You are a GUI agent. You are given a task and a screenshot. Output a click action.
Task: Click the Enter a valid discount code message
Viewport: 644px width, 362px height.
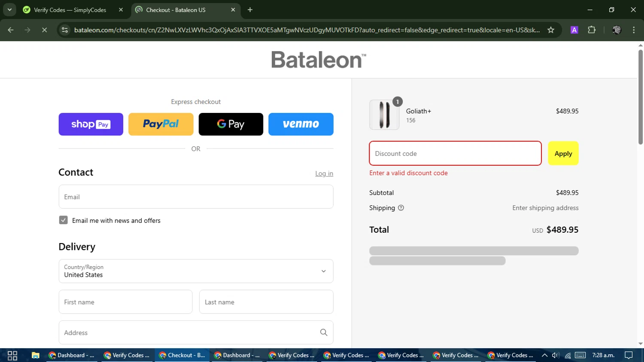click(408, 173)
